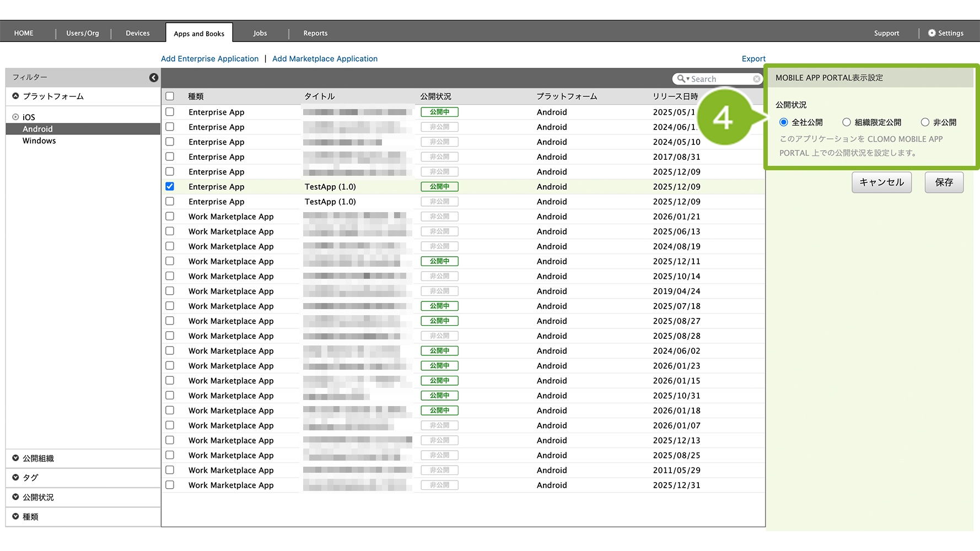The image size is (980, 551).
Task: Switch to the Reports tab
Action: (x=315, y=33)
